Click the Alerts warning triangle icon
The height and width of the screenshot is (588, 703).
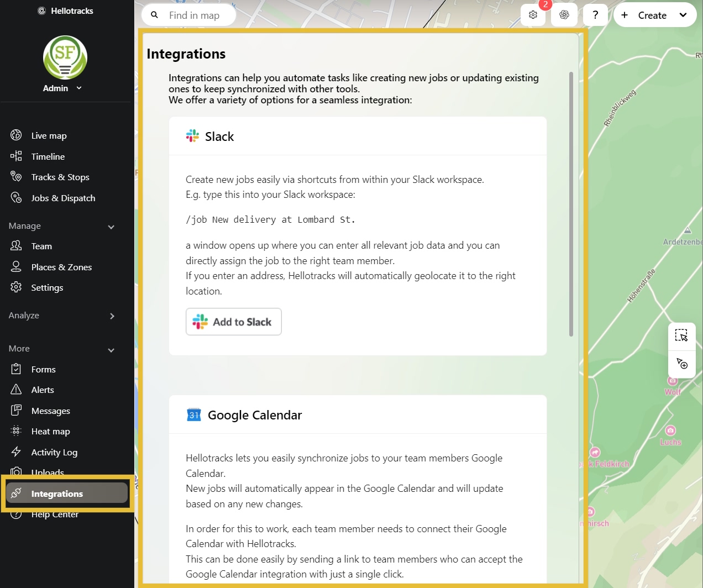coord(16,389)
